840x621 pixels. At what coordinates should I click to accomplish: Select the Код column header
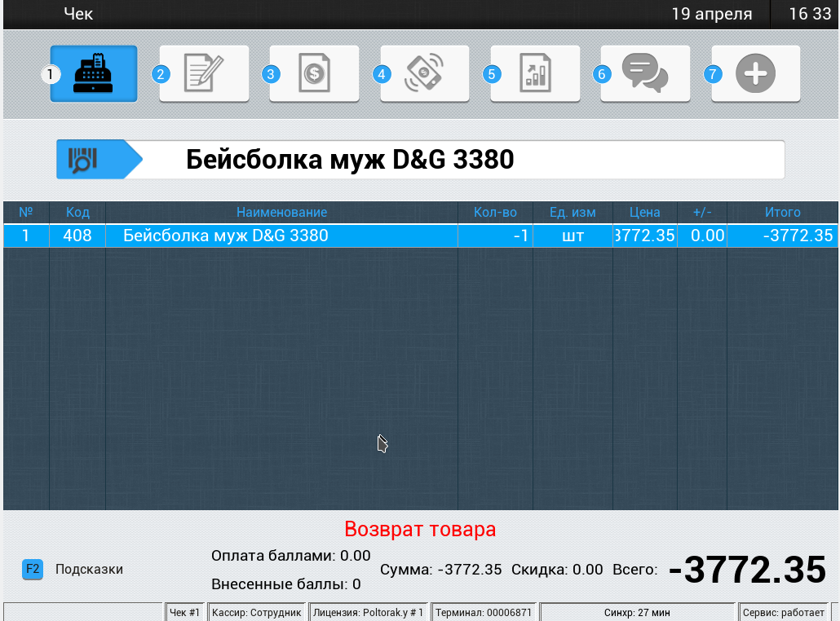[x=77, y=213]
